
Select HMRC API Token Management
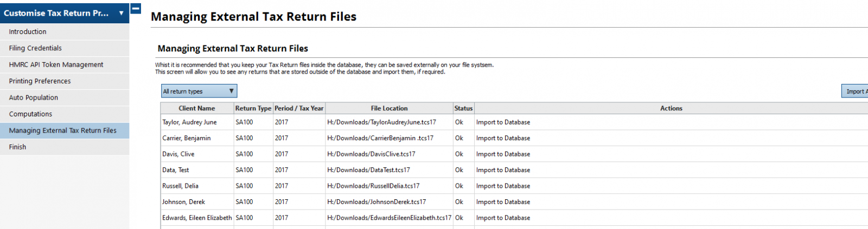click(x=56, y=64)
